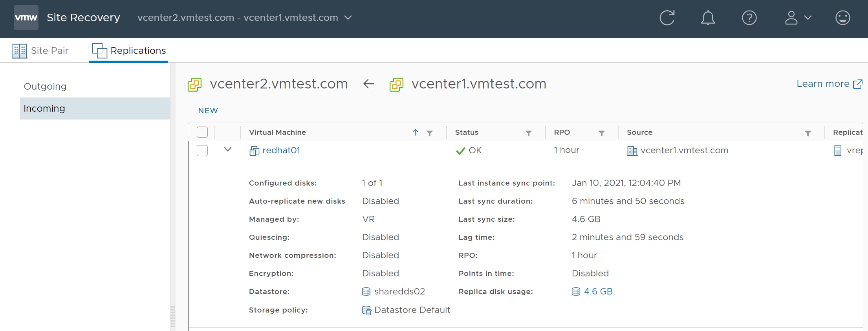
Task: Sort Virtual Machine column using arrow
Action: 415,132
